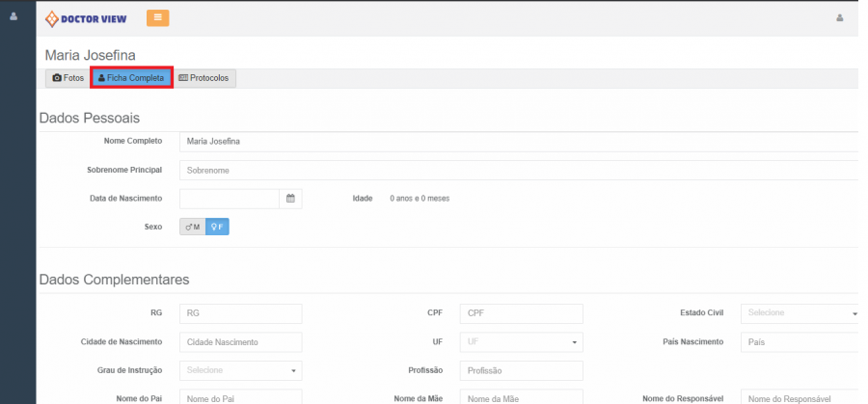
Task: Expand the Estado Civil dropdown
Action: pyautogui.click(x=800, y=313)
